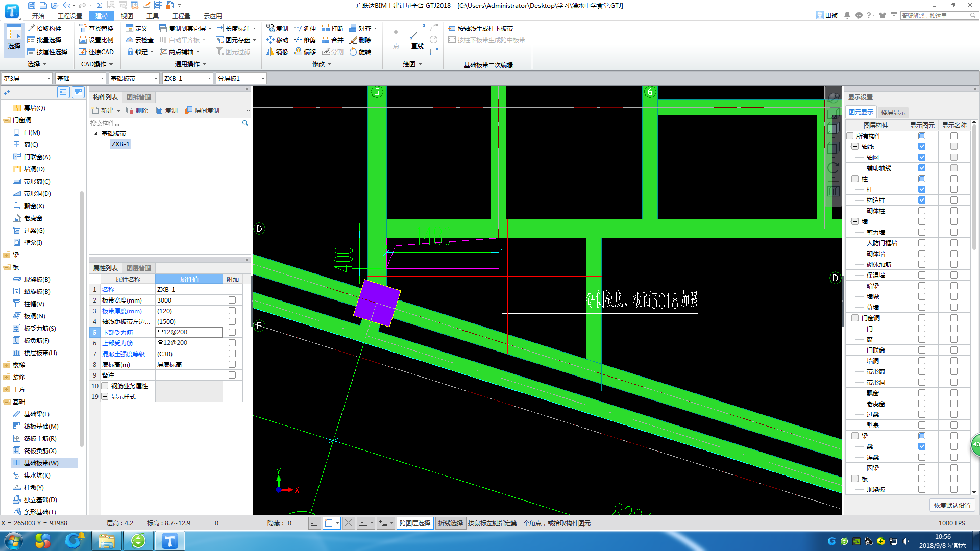Select the 修剪 trim tool
Image resolution: width=980 pixels, height=551 pixels.
coord(305,40)
